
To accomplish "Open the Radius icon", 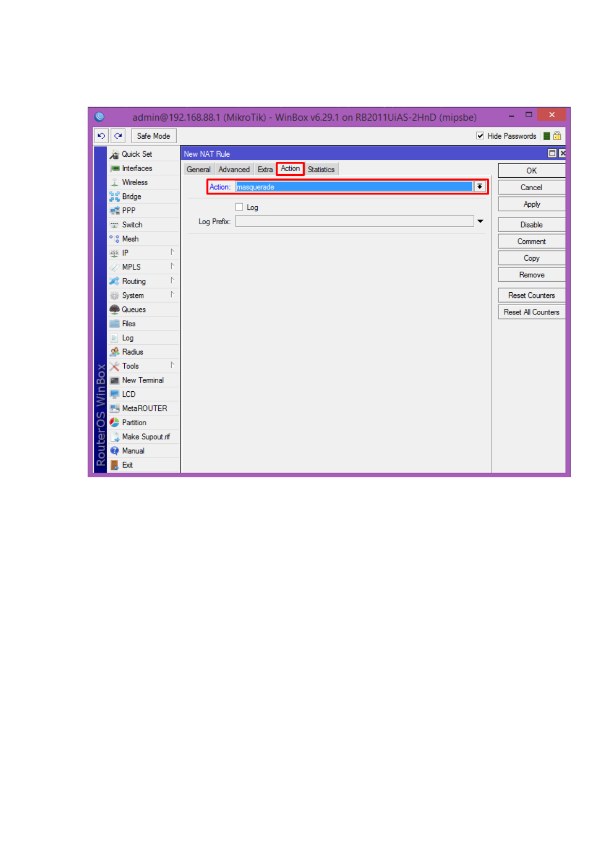I will 114,352.
